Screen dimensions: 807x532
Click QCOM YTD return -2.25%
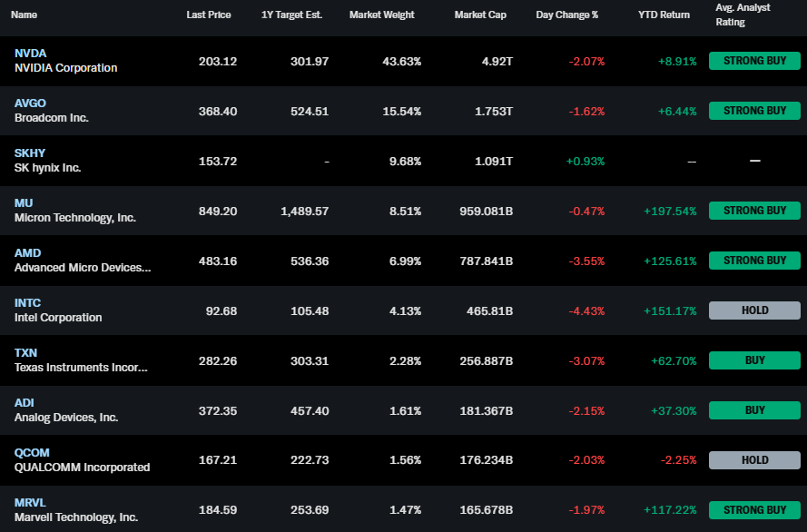[678, 460]
